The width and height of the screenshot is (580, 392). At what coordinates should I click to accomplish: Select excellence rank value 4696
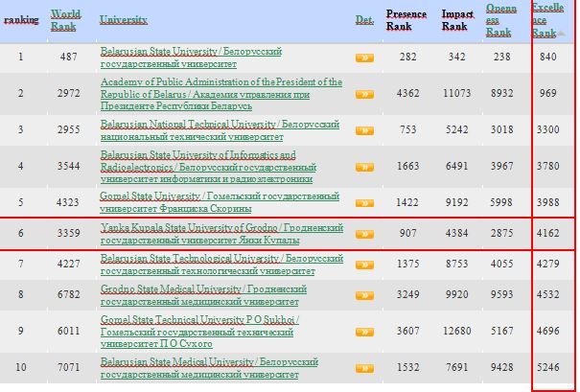[x=547, y=331]
